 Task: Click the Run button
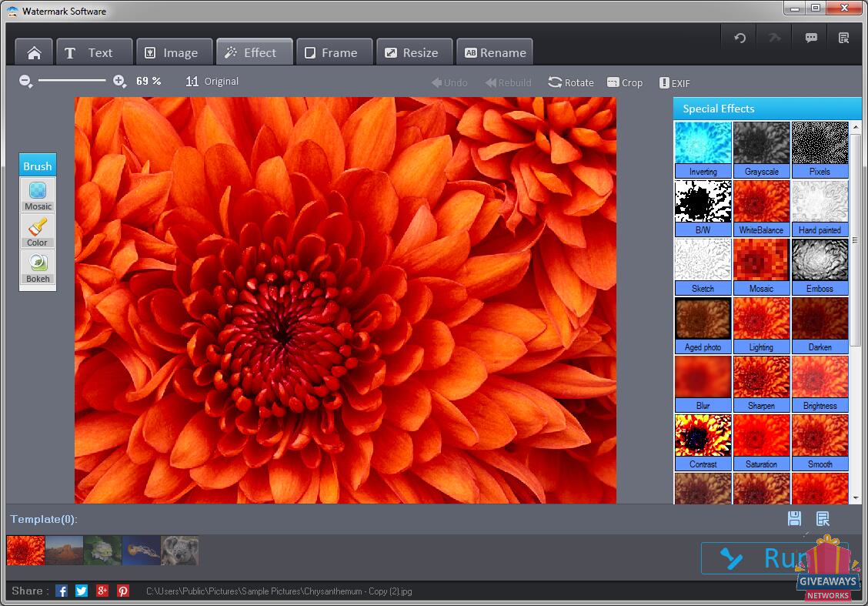[x=774, y=557]
